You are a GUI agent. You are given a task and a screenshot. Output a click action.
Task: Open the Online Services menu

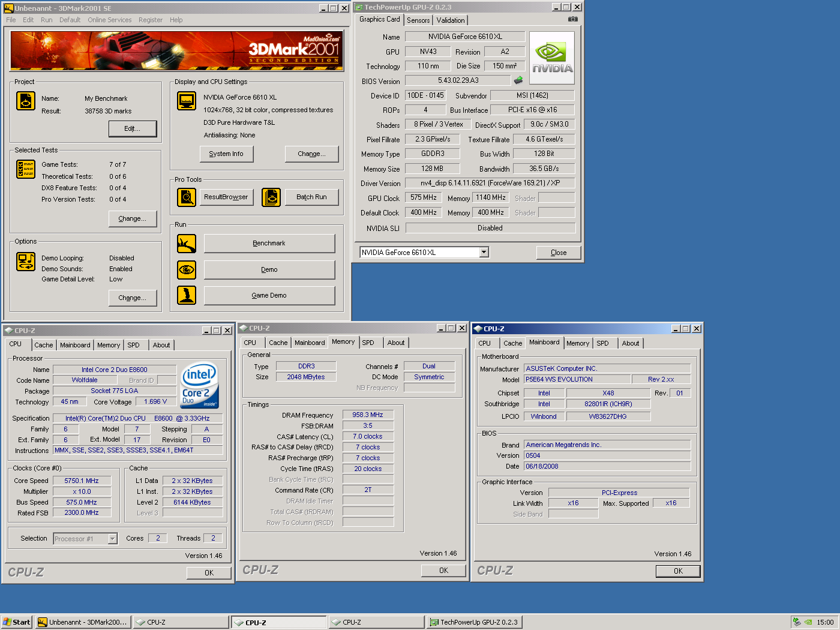tap(109, 20)
